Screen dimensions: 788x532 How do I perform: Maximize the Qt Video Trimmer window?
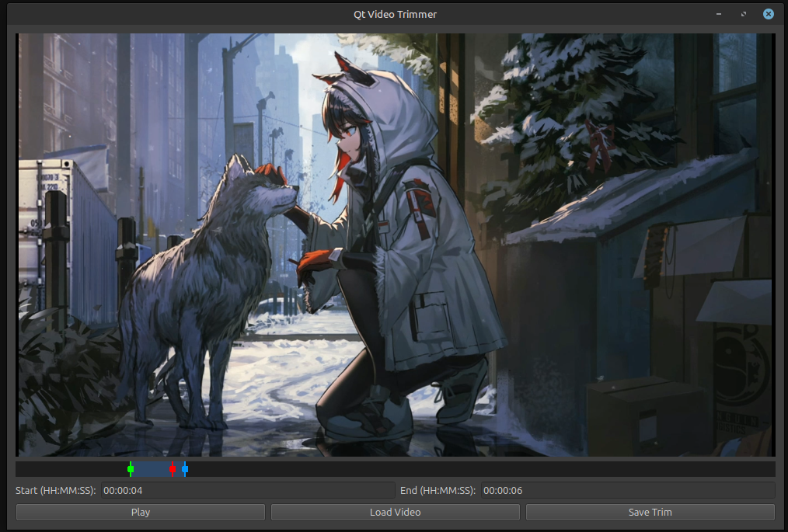[744, 14]
